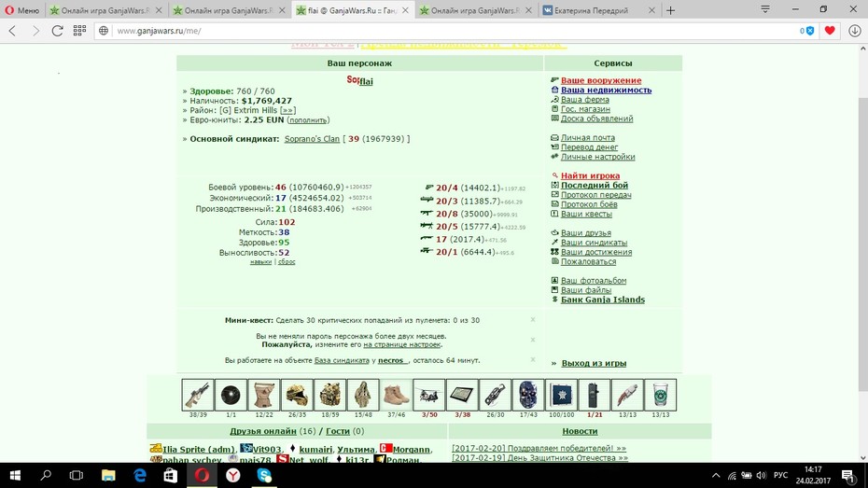Screen dimensions: 868x488
Task: Dismiss the Мини-квест notice
Action: point(533,319)
